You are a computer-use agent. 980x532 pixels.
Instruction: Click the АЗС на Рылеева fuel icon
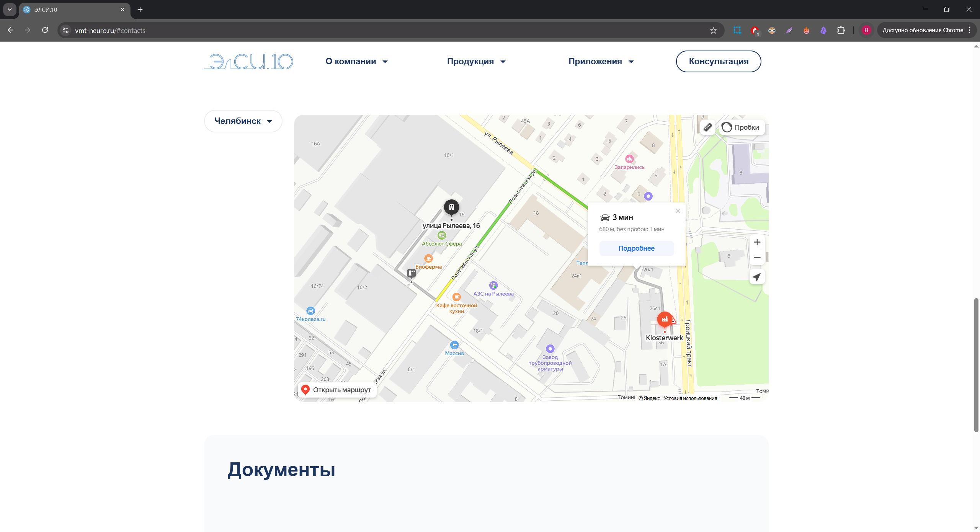tap(493, 286)
